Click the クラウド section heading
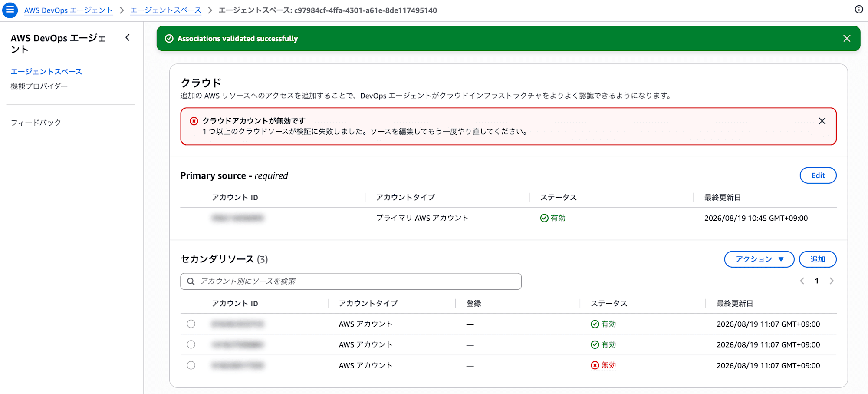The width and height of the screenshot is (868, 394). coord(201,83)
